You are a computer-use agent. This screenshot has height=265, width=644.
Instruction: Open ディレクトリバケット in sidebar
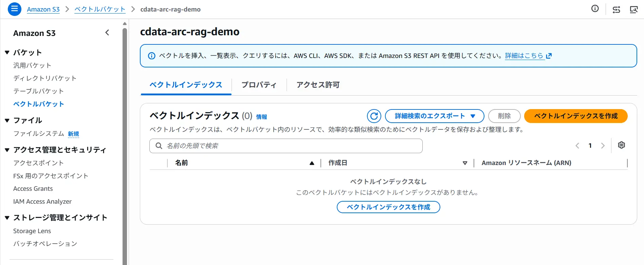click(x=45, y=78)
